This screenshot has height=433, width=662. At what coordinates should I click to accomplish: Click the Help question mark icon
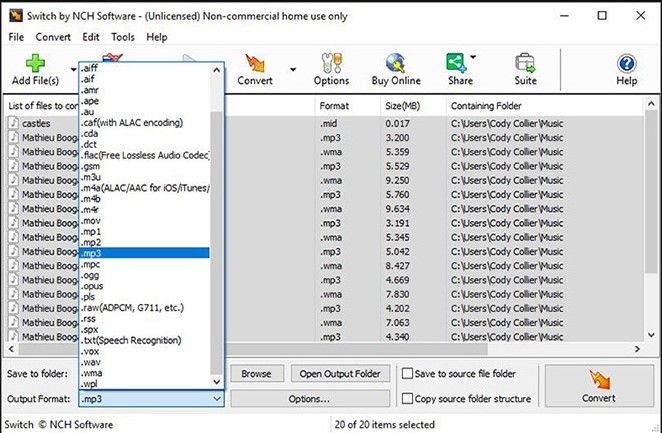point(627,64)
